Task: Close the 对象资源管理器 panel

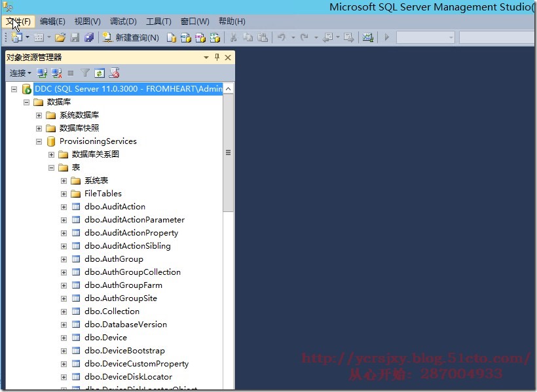Action: click(x=228, y=58)
